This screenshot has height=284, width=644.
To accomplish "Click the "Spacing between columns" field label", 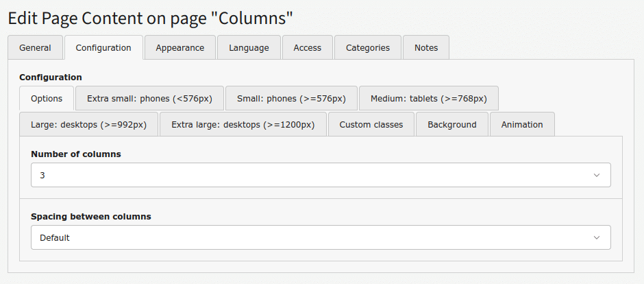I will click(90, 216).
